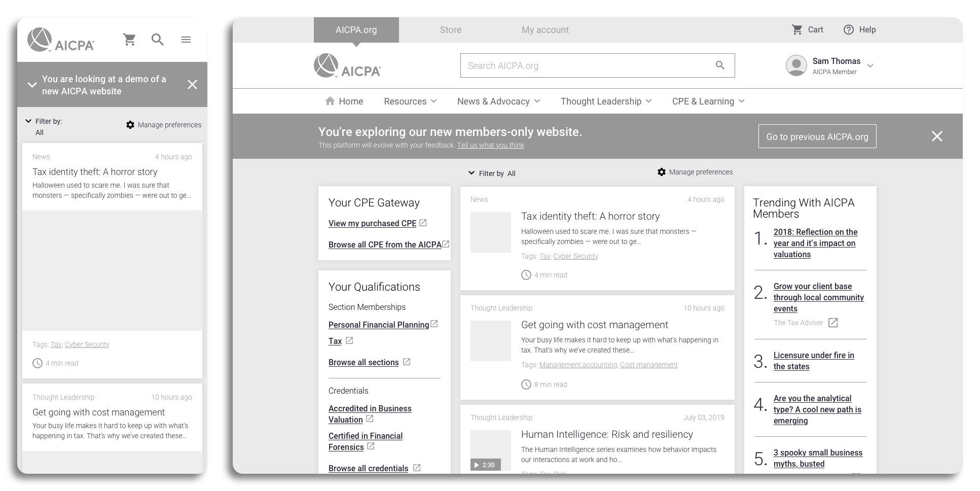Click the search magnifier in search box
980x491 pixels.
(720, 65)
